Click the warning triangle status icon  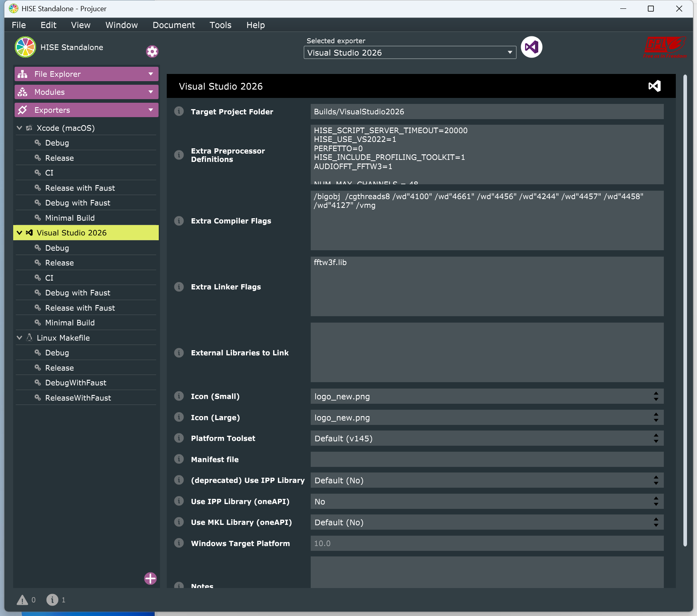[22, 600]
